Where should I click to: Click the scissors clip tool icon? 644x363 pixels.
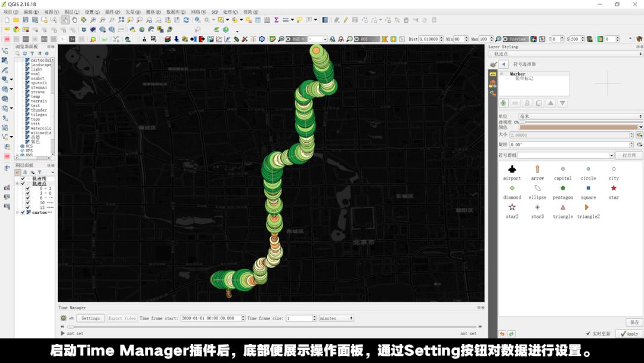[244, 39]
